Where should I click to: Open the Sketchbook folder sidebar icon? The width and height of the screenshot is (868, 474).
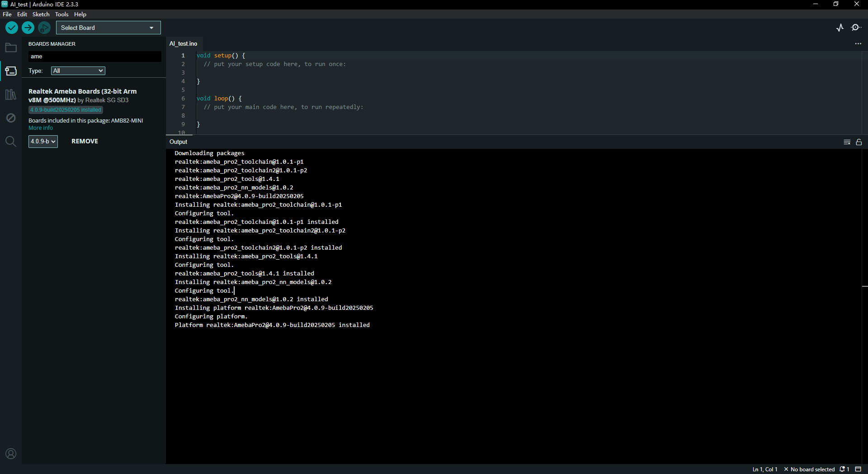[x=11, y=47]
